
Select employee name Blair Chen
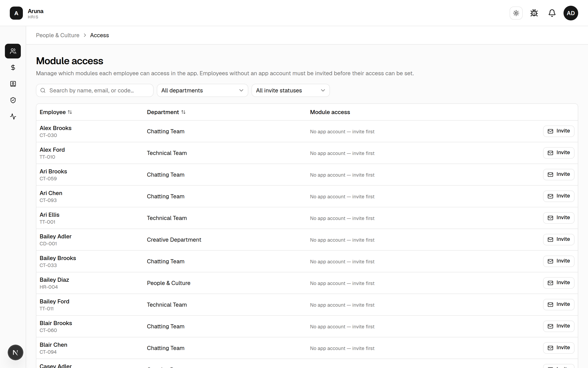(x=53, y=345)
